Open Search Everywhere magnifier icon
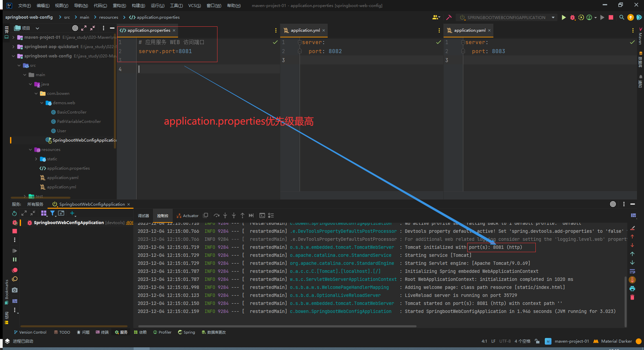This screenshot has height=350, width=644. 621,17
